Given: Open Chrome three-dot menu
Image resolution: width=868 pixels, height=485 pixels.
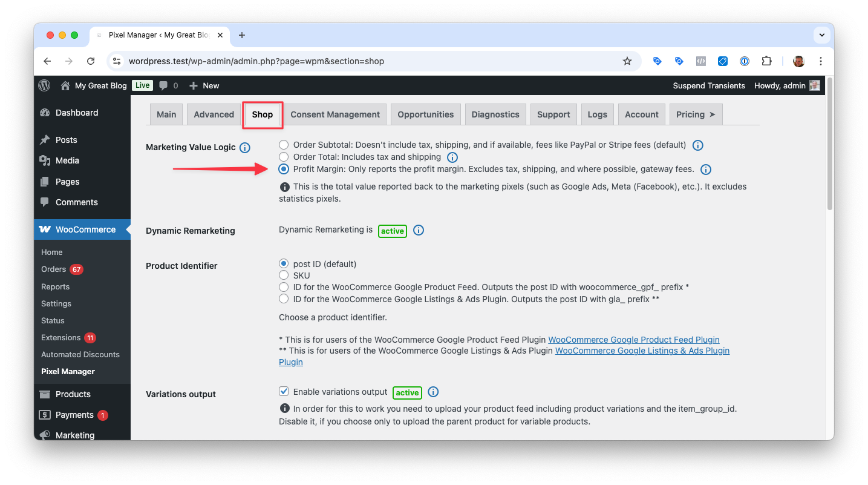Looking at the screenshot, I should [x=821, y=61].
